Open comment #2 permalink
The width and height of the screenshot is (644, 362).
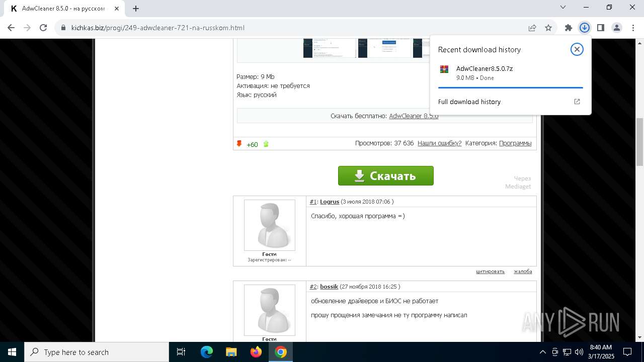tap(313, 287)
